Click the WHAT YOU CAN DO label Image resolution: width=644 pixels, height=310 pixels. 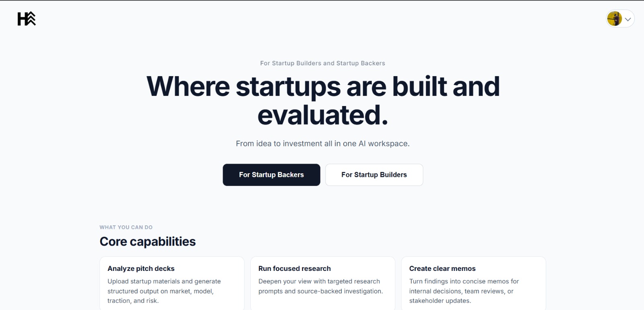coord(126,227)
